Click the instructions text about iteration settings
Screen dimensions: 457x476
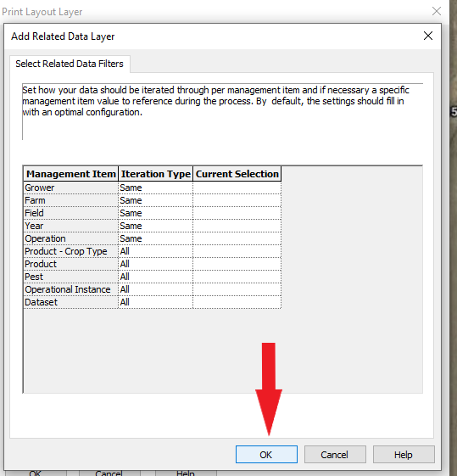point(215,101)
